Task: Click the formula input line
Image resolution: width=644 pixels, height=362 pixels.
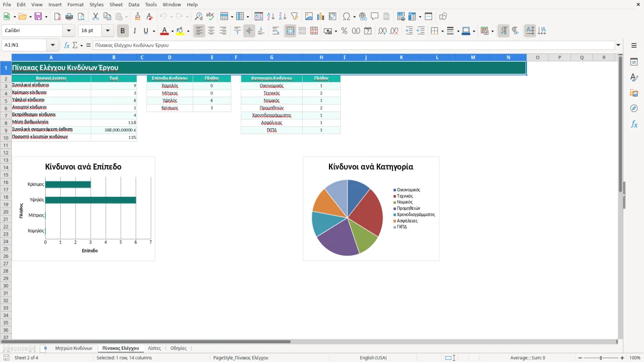Action: 354,45
